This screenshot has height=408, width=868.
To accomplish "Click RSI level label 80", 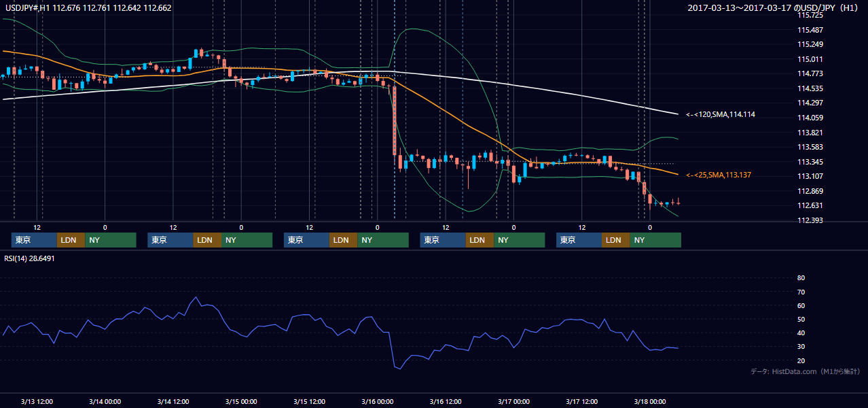I will (x=801, y=278).
